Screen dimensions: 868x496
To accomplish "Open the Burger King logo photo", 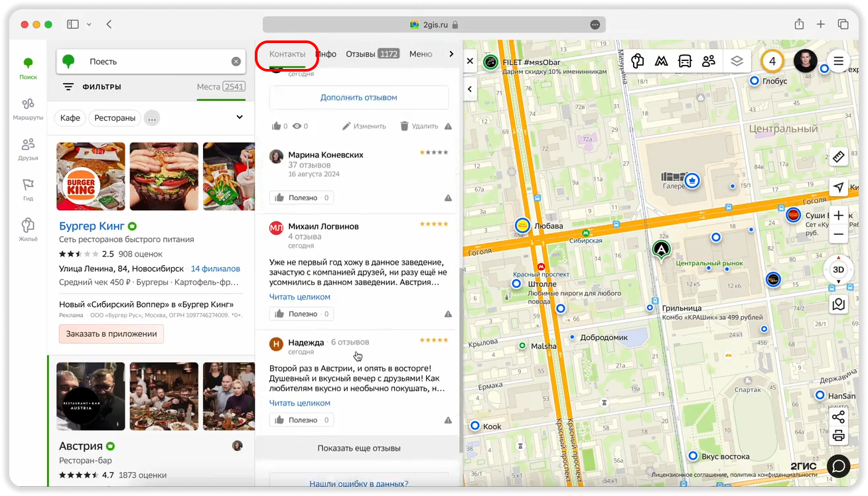I will 91,176.
